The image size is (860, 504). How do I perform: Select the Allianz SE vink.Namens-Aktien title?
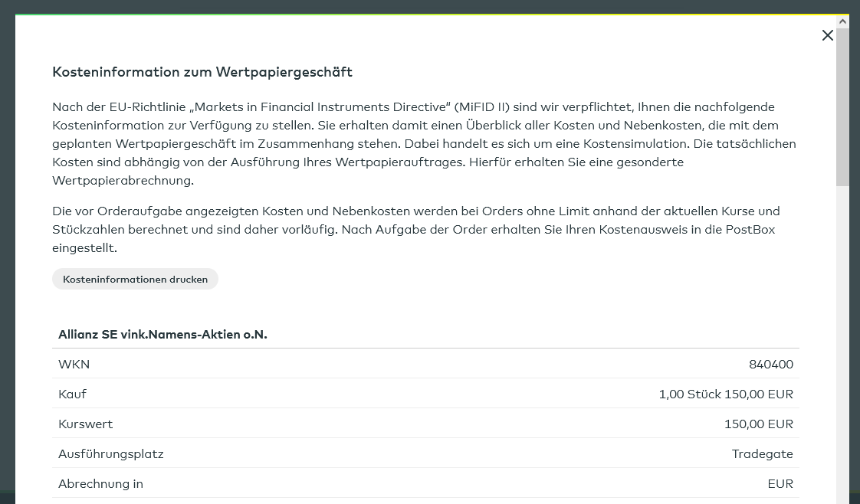pos(162,335)
